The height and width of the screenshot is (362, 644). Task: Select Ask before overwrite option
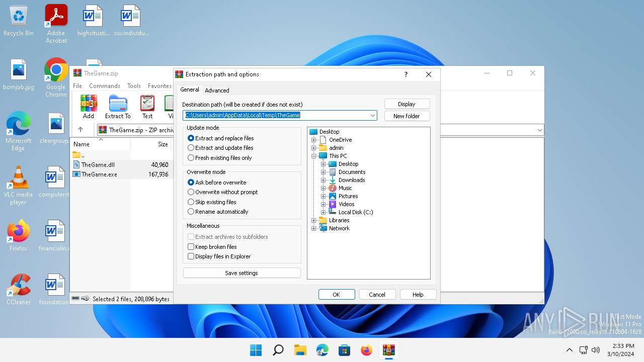click(x=217, y=183)
